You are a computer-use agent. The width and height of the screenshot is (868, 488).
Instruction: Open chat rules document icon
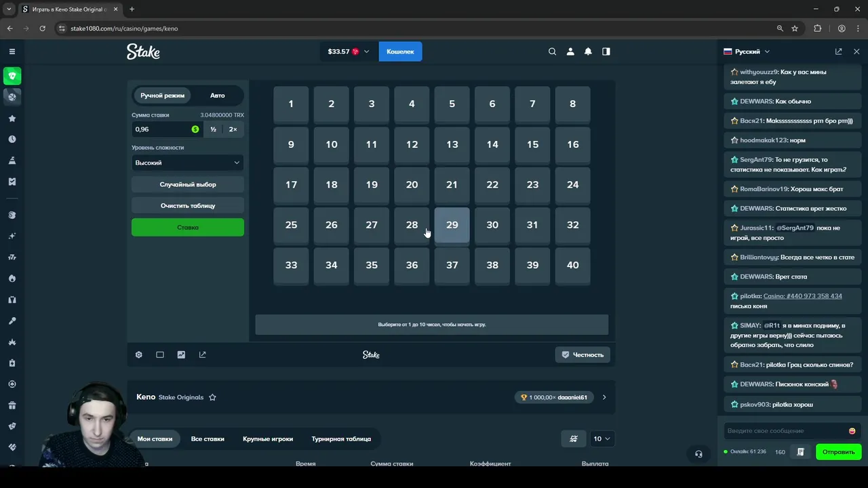(x=800, y=452)
